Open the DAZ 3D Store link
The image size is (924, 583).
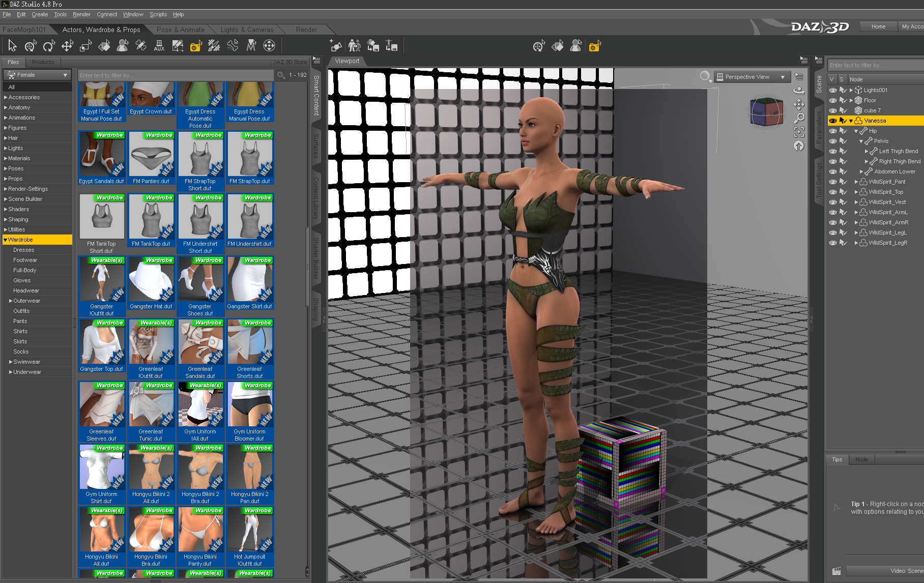point(290,62)
